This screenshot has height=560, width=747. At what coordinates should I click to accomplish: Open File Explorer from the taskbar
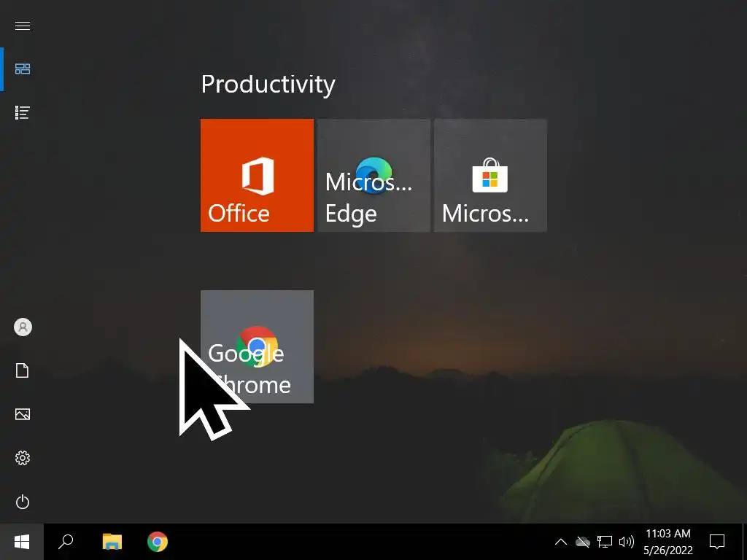(x=112, y=542)
